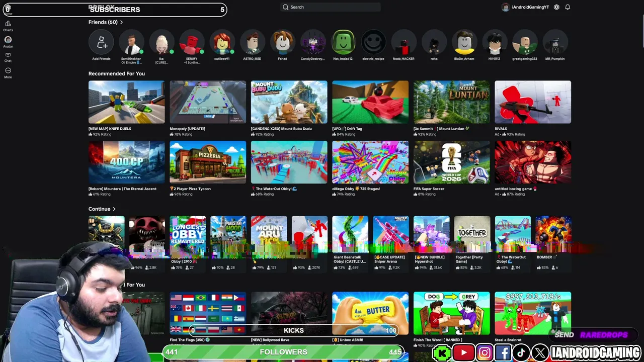The height and width of the screenshot is (362, 644).
Task: Open the Bollywood Rave thumbnail
Action: [289, 313]
